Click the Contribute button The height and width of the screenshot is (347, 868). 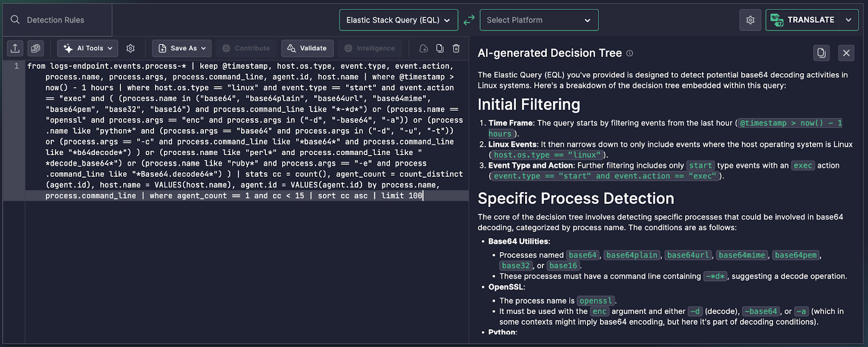[x=246, y=48]
